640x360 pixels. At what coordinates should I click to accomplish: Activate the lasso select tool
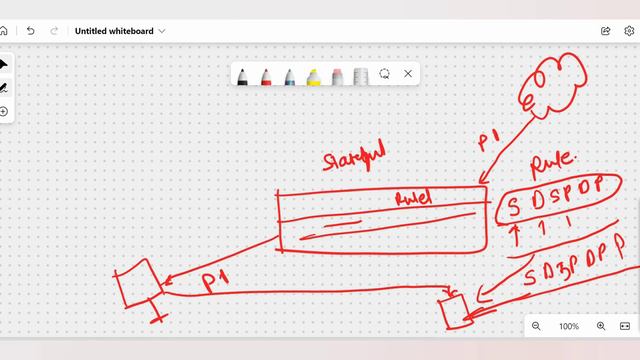point(384,74)
